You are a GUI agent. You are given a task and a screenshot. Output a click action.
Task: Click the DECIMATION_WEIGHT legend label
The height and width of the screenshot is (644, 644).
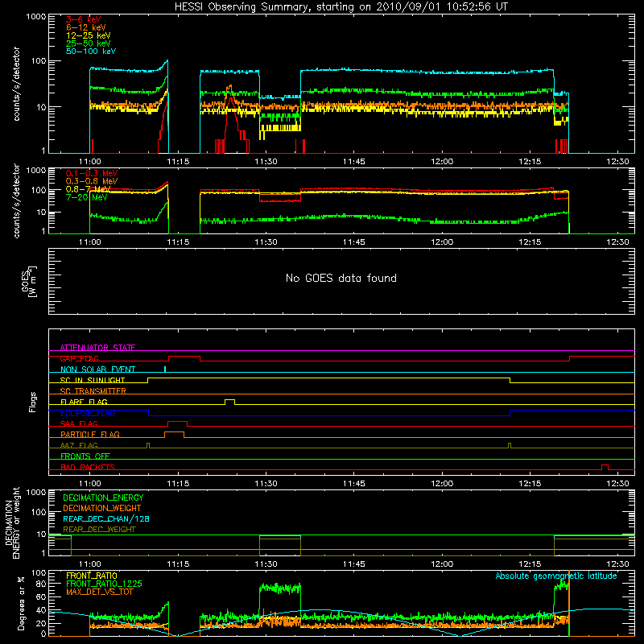click(102, 508)
